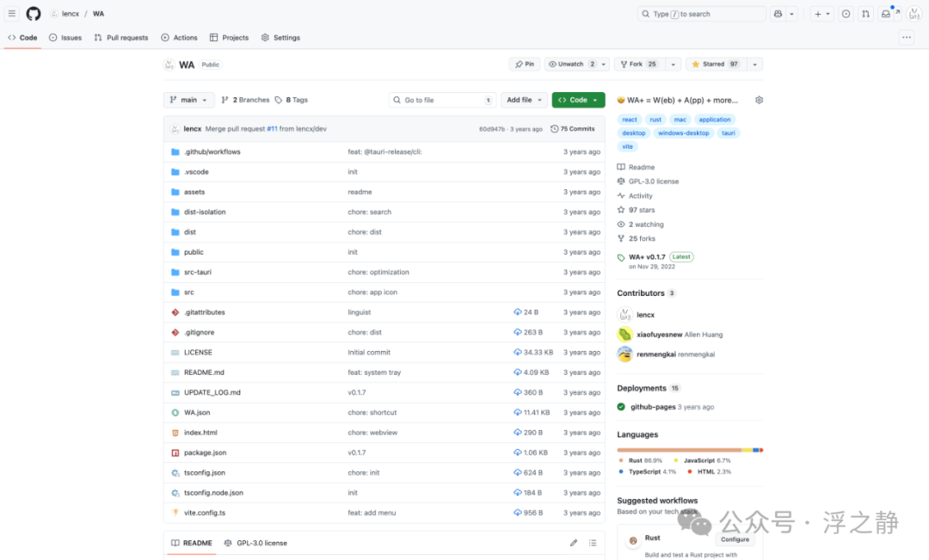The height and width of the screenshot is (560, 929).
Task: Click the three-dot menu under header
Action: pyautogui.click(x=907, y=37)
